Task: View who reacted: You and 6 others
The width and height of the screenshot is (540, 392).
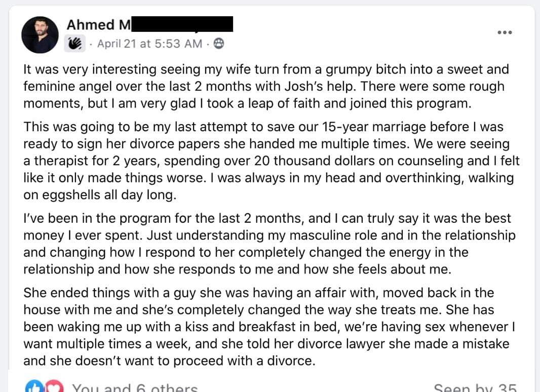Action: click(135, 388)
